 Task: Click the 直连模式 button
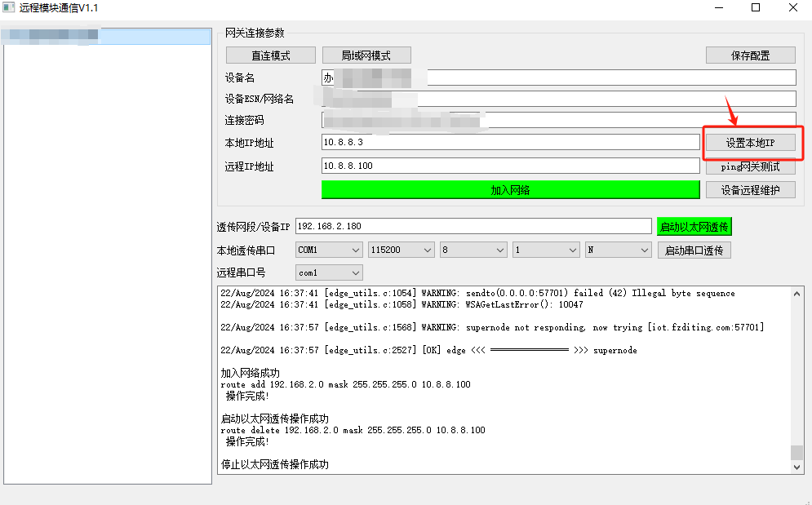271,55
